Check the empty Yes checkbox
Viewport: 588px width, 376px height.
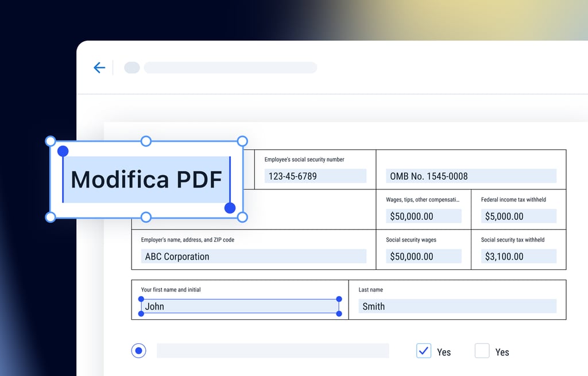tap(482, 351)
